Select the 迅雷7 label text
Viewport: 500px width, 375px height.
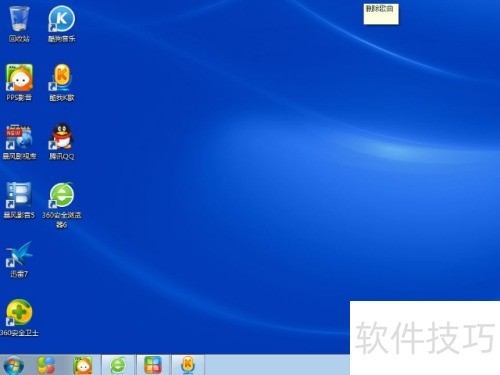[19, 274]
